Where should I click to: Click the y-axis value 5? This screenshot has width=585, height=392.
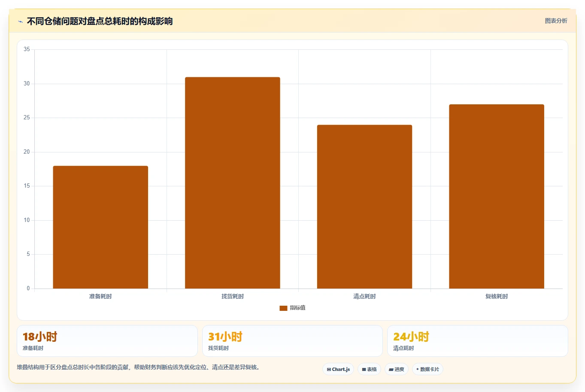(x=28, y=254)
